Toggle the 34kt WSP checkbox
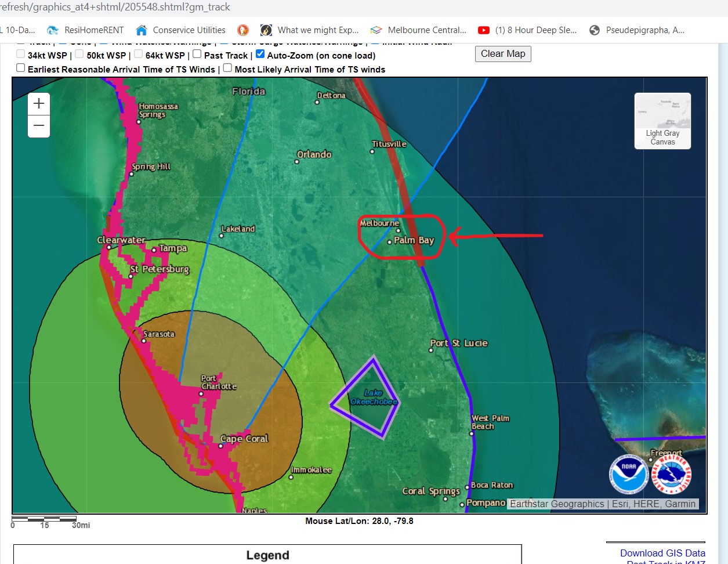The width and height of the screenshot is (728, 564). pos(21,55)
